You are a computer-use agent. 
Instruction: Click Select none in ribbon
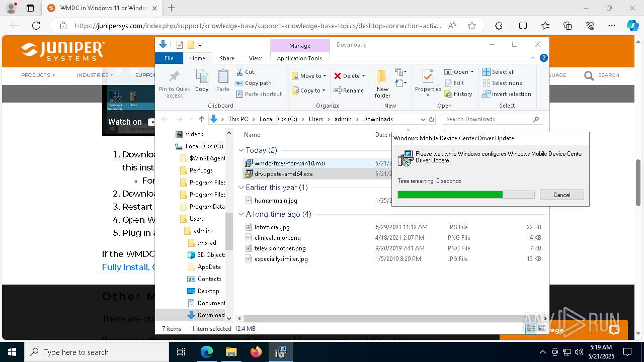click(502, 83)
